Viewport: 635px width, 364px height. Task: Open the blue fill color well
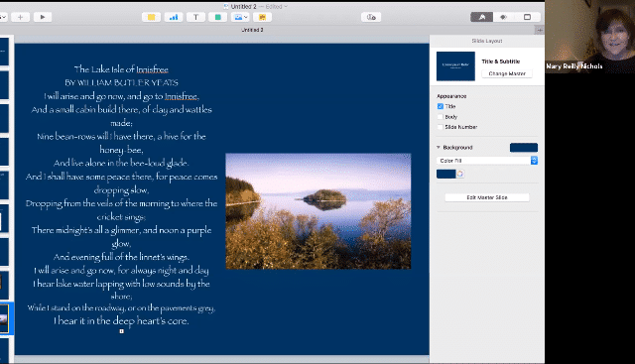pyautogui.click(x=445, y=174)
